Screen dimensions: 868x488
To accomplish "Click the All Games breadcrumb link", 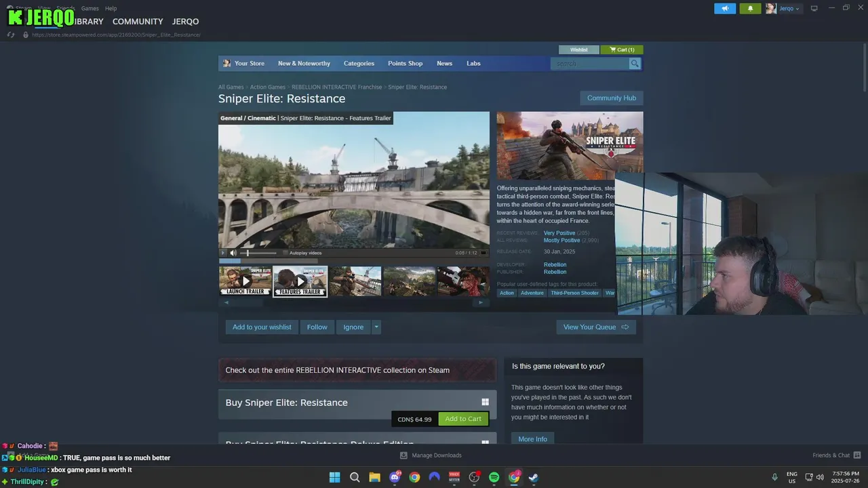I will (x=231, y=87).
